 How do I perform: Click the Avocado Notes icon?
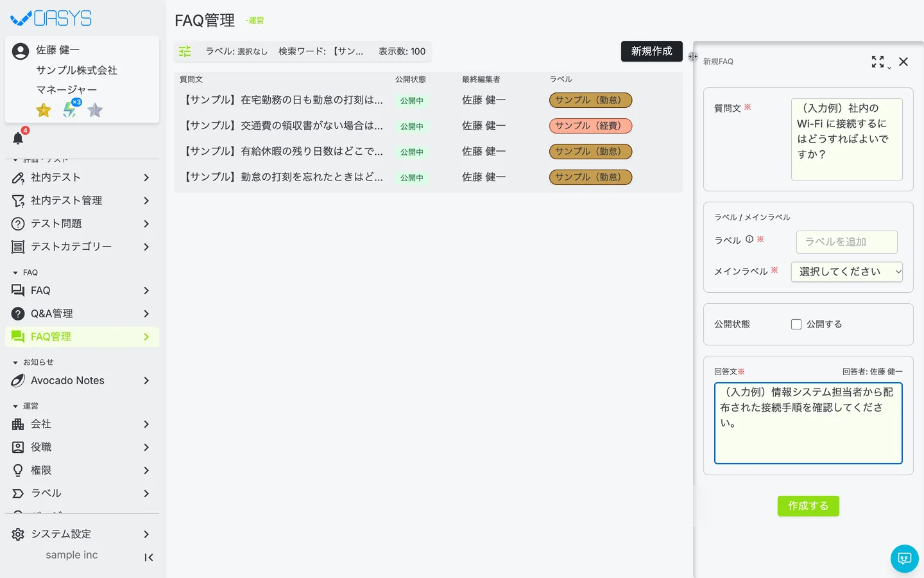[18, 381]
